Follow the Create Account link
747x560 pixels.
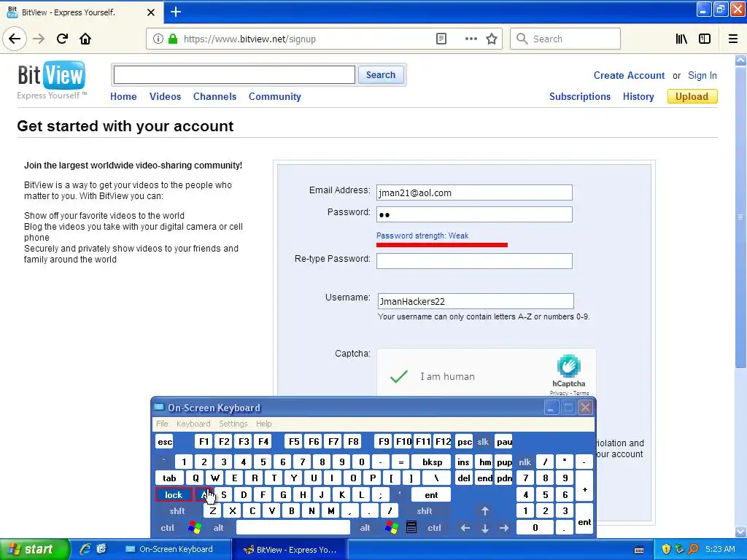coord(629,76)
